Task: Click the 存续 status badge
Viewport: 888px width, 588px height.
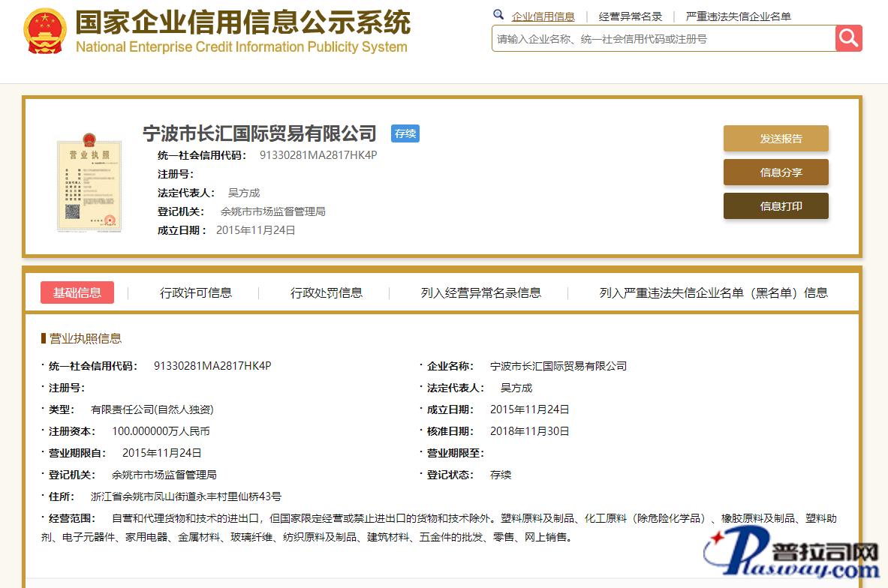Action: click(x=405, y=133)
